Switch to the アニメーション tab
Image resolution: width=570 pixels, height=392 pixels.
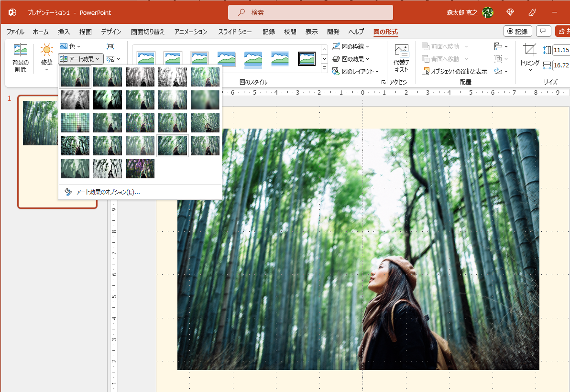[x=191, y=32]
